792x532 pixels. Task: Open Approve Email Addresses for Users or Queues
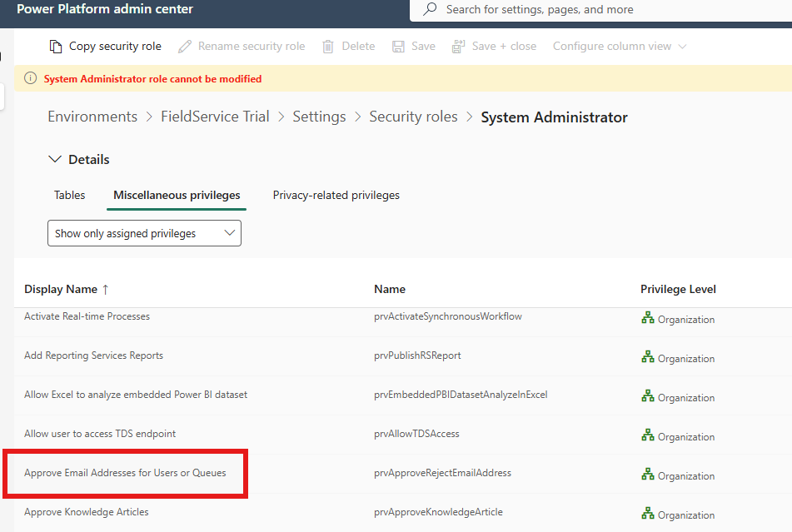(123, 472)
